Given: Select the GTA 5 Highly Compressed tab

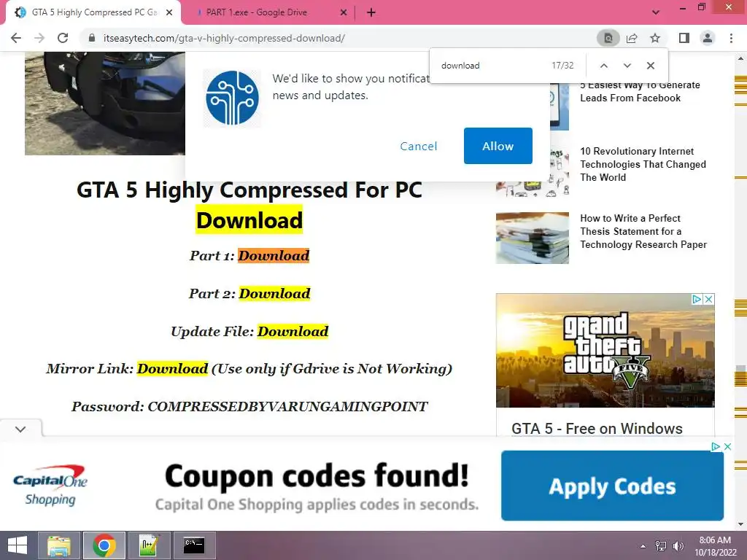Looking at the screenshot, I should (93, 13).
